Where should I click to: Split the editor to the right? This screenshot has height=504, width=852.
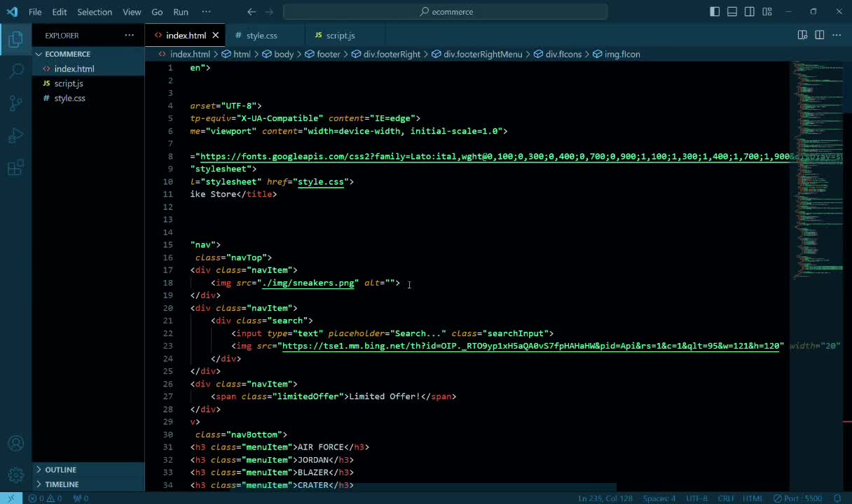point(819,35)
